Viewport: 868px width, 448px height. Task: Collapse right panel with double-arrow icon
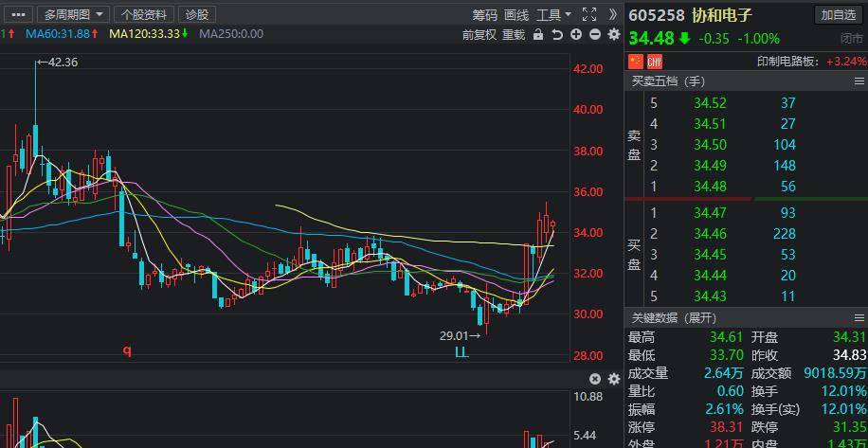pos(612,14)
